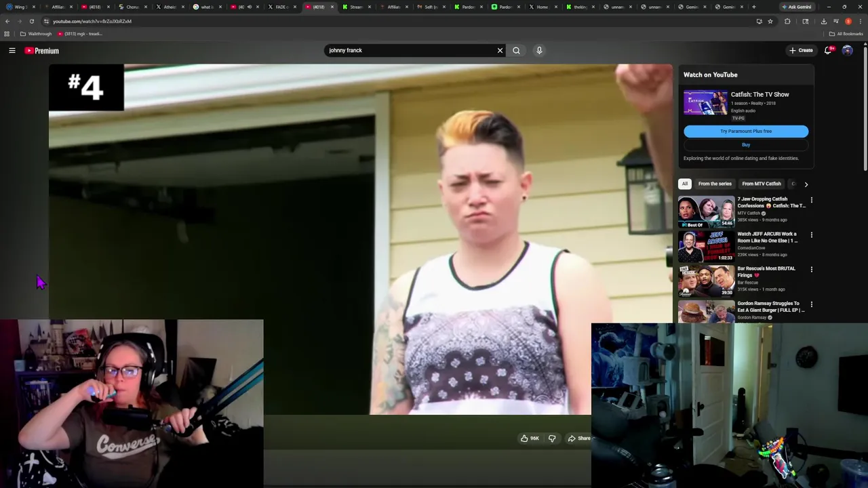Click 'Try Paramount Plus free' button

point(746,131)
